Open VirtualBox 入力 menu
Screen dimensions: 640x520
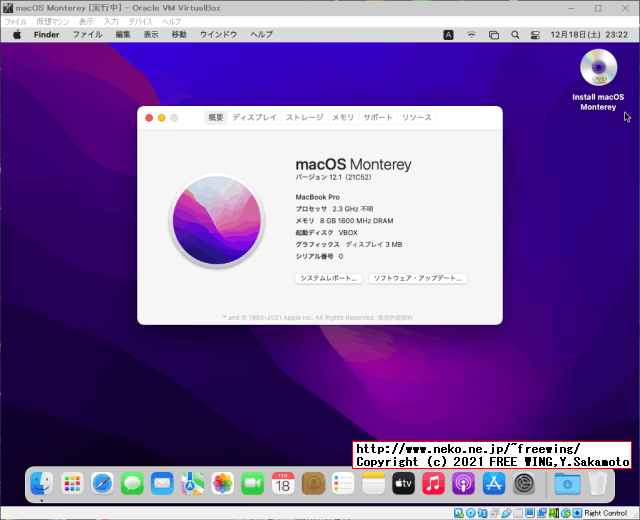(111, 22)
